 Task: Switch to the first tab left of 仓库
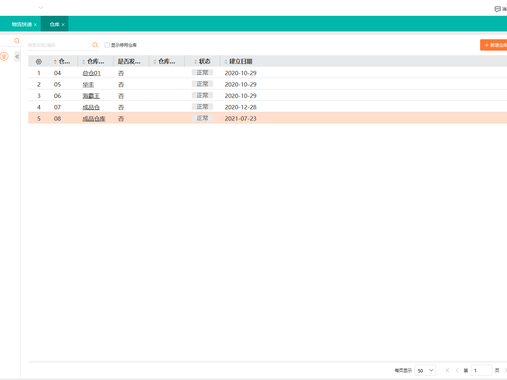tap(22, 24)
